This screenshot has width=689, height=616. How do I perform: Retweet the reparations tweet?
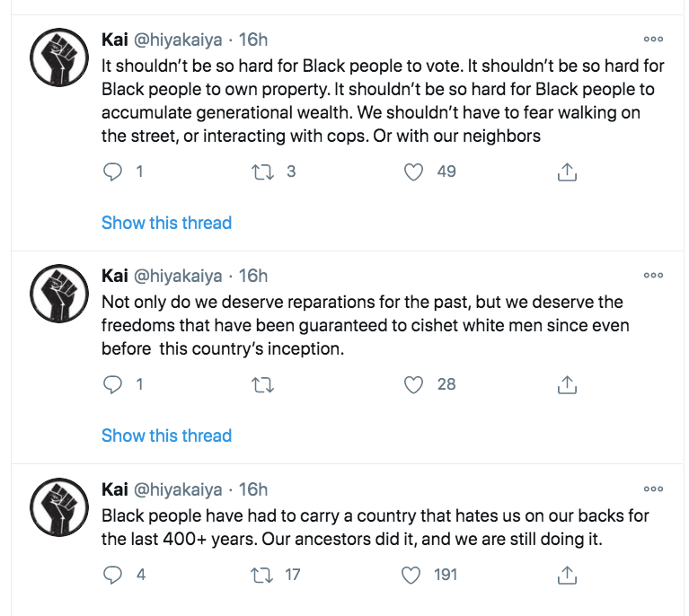click(x=263, y=384)
